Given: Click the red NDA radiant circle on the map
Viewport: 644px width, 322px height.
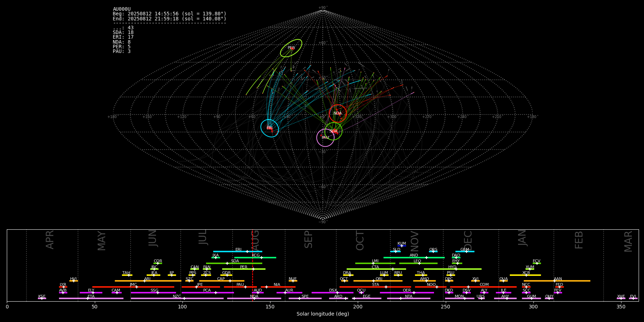Looking at the screenshot, I should click(x=338, y=113).
